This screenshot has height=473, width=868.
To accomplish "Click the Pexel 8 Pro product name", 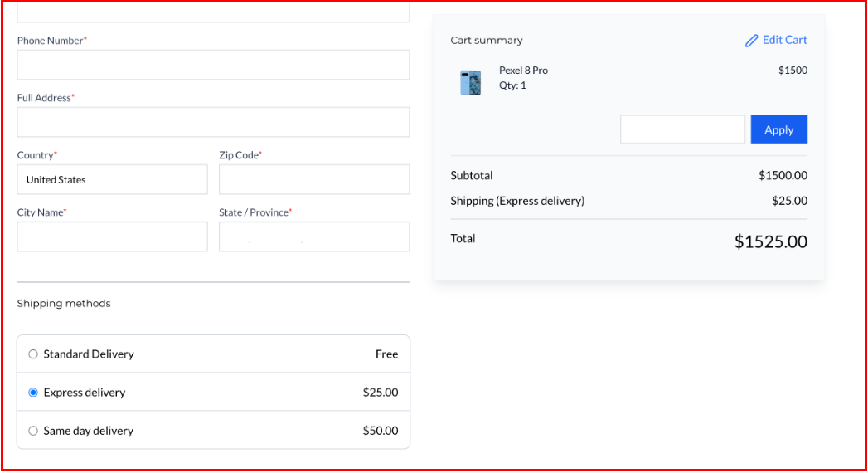I will tap(523, 71).
